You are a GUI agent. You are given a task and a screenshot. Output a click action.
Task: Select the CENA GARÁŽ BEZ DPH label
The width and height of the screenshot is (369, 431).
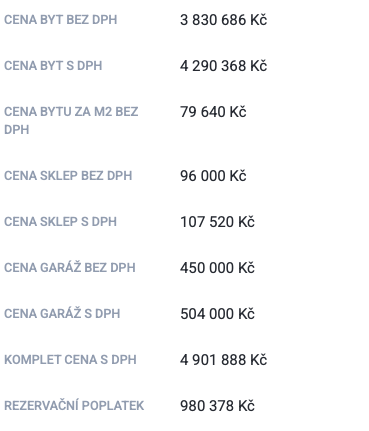(x=70, y=267)
